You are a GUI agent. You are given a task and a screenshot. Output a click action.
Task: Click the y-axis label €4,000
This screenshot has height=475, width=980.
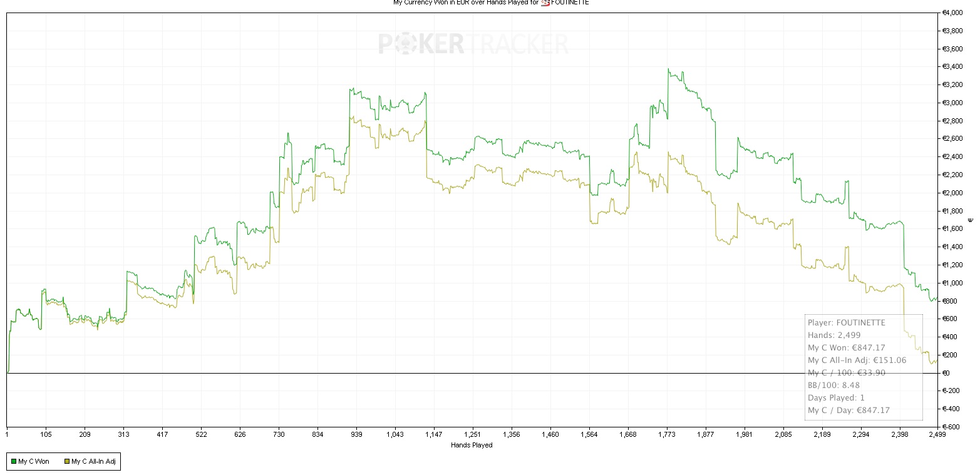pos(952,13)
